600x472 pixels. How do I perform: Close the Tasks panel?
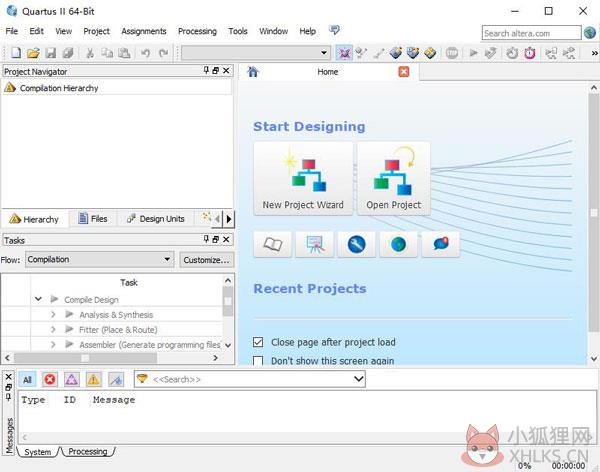(226, 239)
